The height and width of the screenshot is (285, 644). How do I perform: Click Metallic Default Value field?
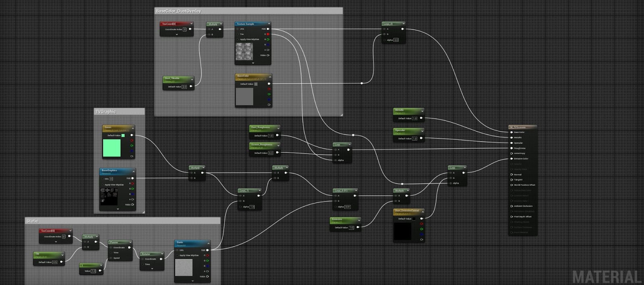pyautogui.click(x=415, y=118)
